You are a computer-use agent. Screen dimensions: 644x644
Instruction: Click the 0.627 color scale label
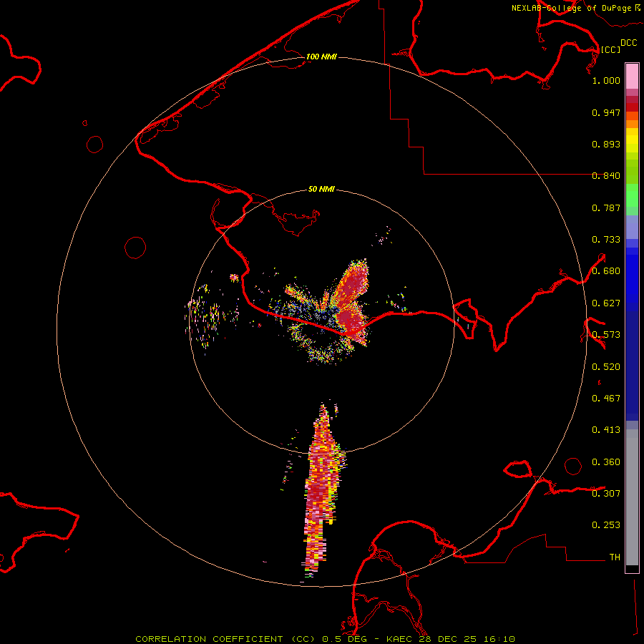point(606,303)
